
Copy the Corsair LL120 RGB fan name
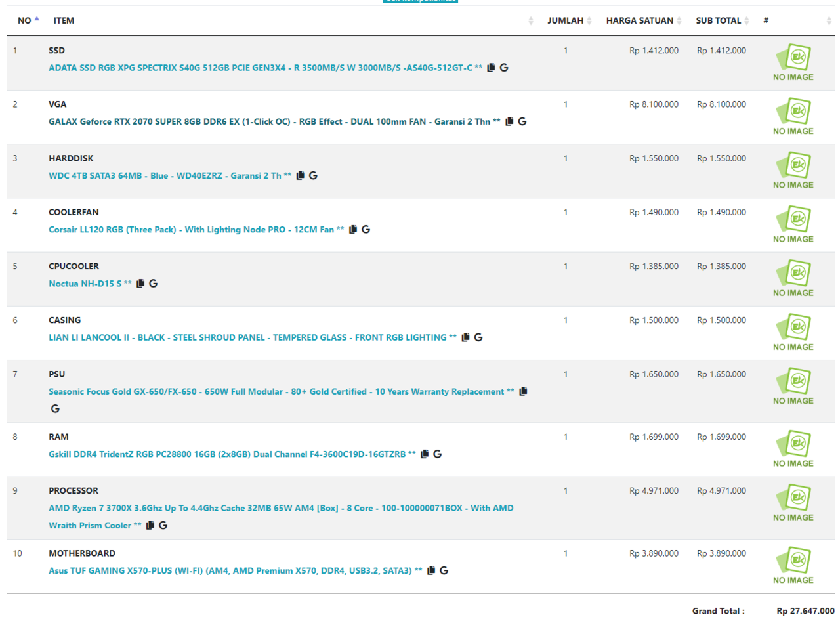click(353, 230)
